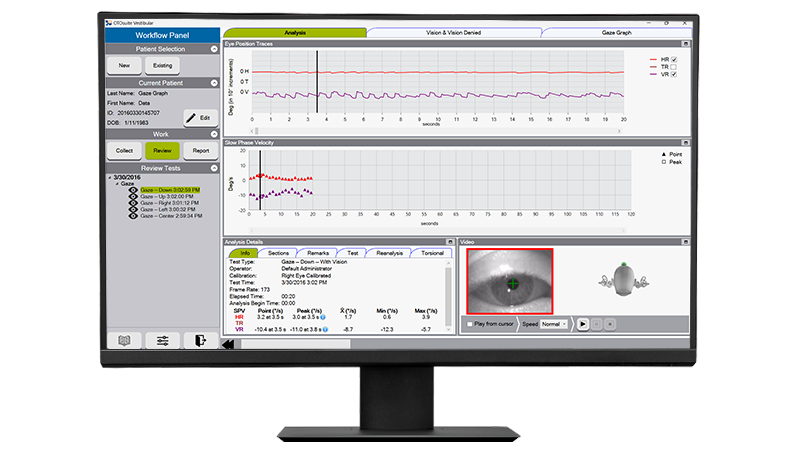Click the rewind double-arrow icon
The height and width of the screenshot is (450, 800).
[x=229, y=345]
